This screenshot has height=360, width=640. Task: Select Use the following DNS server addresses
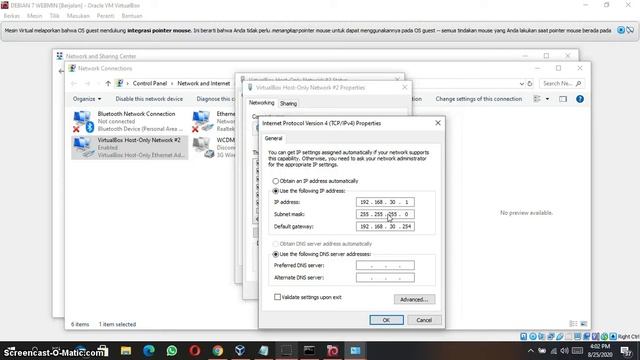coord(276,254)
